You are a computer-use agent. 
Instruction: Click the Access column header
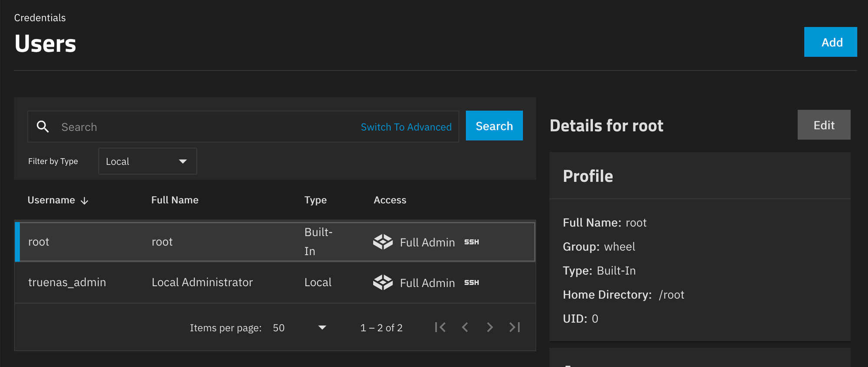click(x=390, y=200)
